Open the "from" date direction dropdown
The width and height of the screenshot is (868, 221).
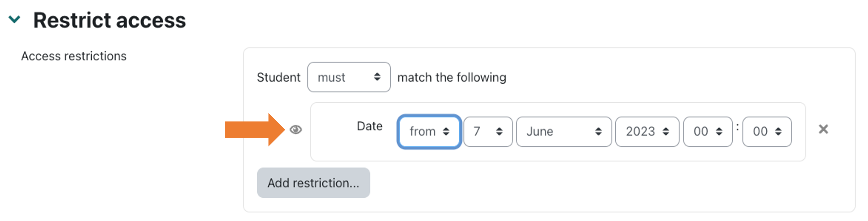point(429,132)
